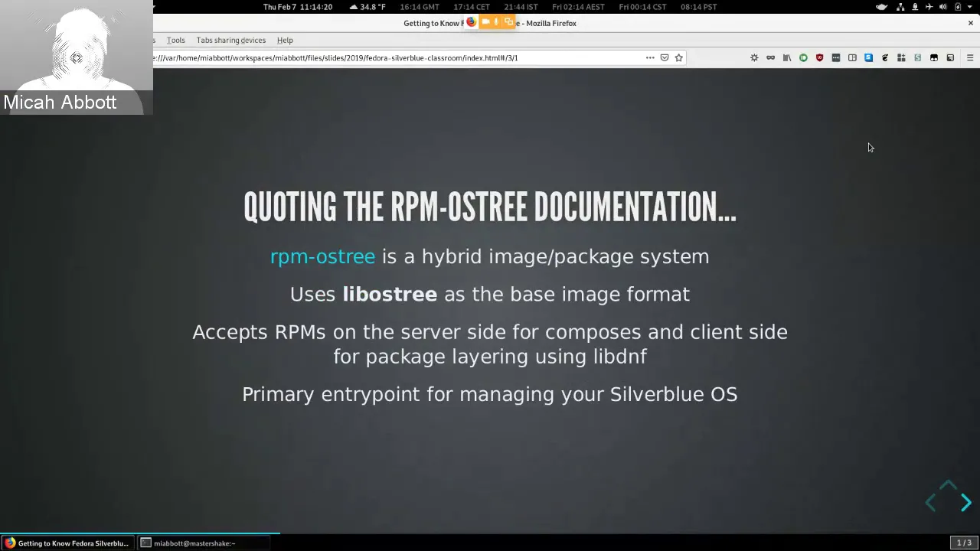Click the black square face extension icon

coord(934,57)
